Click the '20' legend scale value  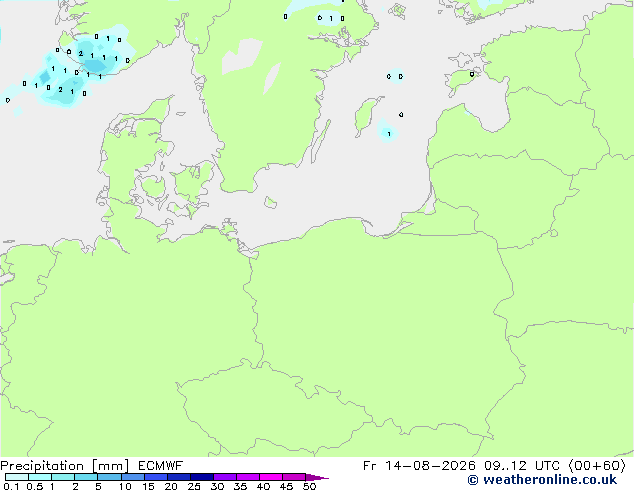click(x=171, y=486)
